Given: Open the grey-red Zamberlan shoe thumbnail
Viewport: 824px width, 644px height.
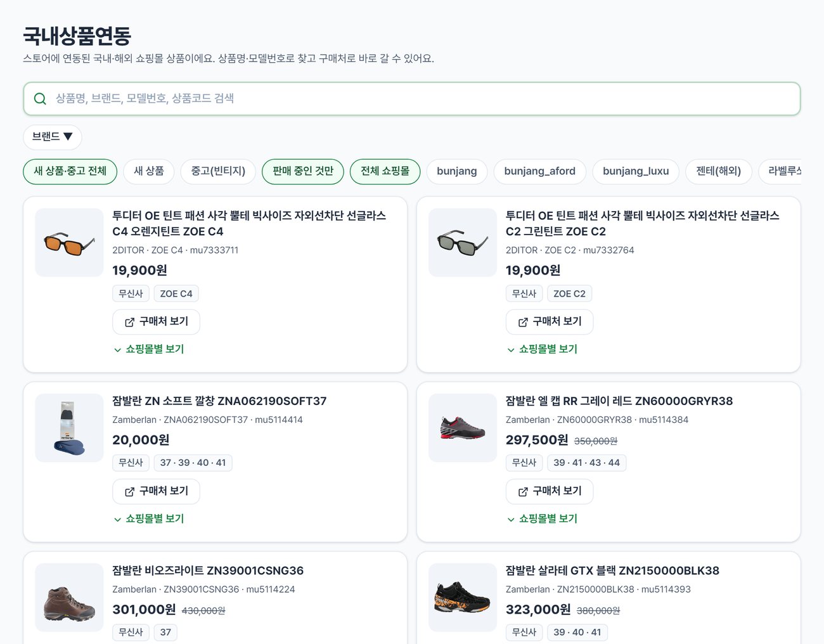Looking at the screenshot, I should [463, 428].
